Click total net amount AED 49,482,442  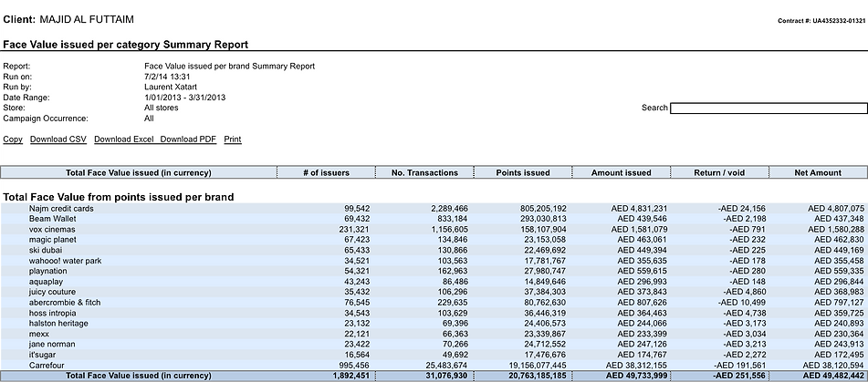pos(833,376)
